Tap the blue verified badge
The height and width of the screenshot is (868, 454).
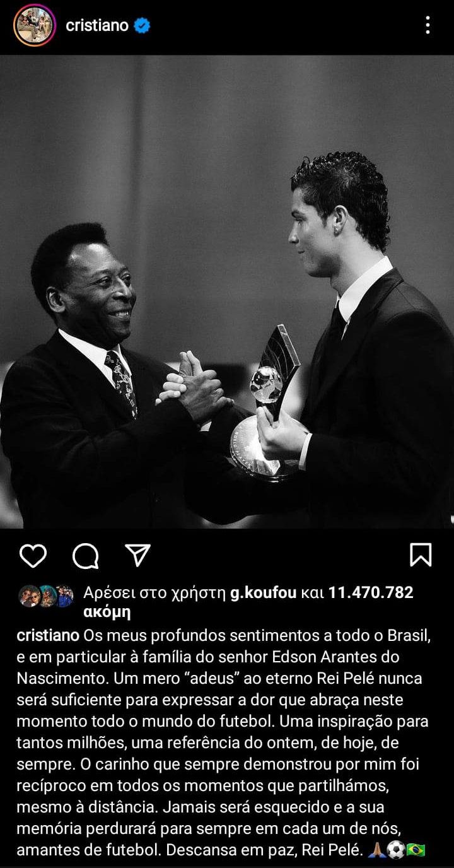tap(142, 26)
